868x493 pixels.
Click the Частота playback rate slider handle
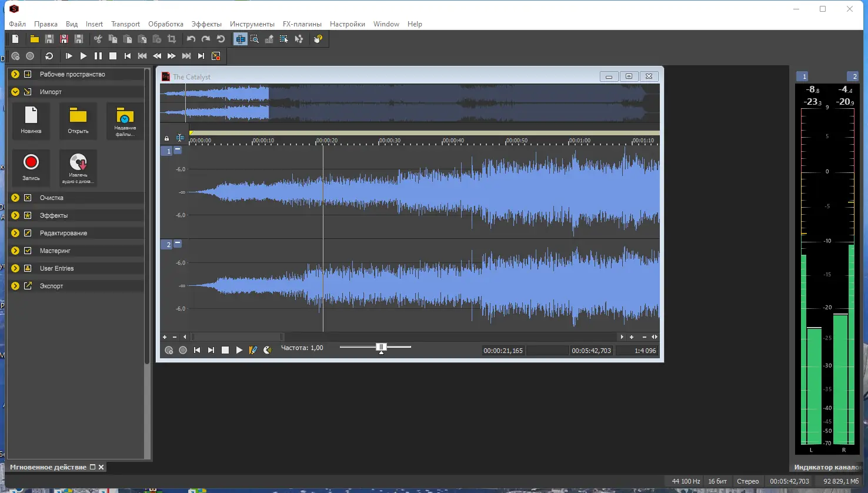(381, 348)
